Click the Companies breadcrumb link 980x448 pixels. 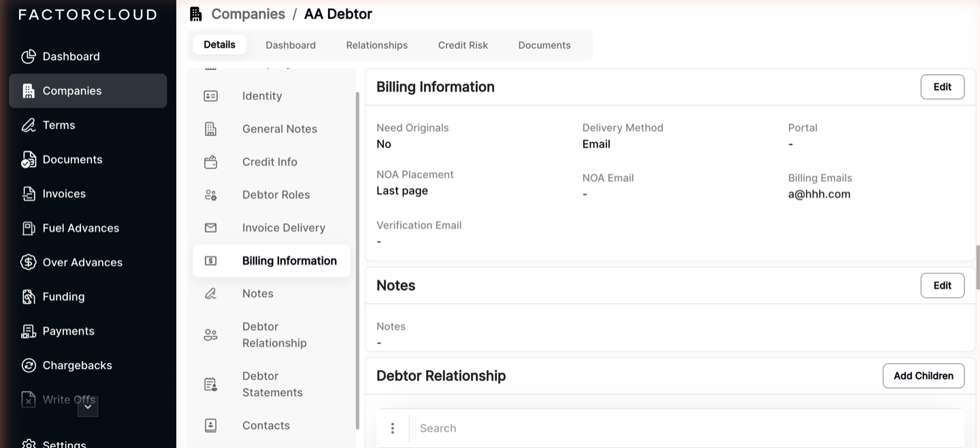[x=248, y=14]
